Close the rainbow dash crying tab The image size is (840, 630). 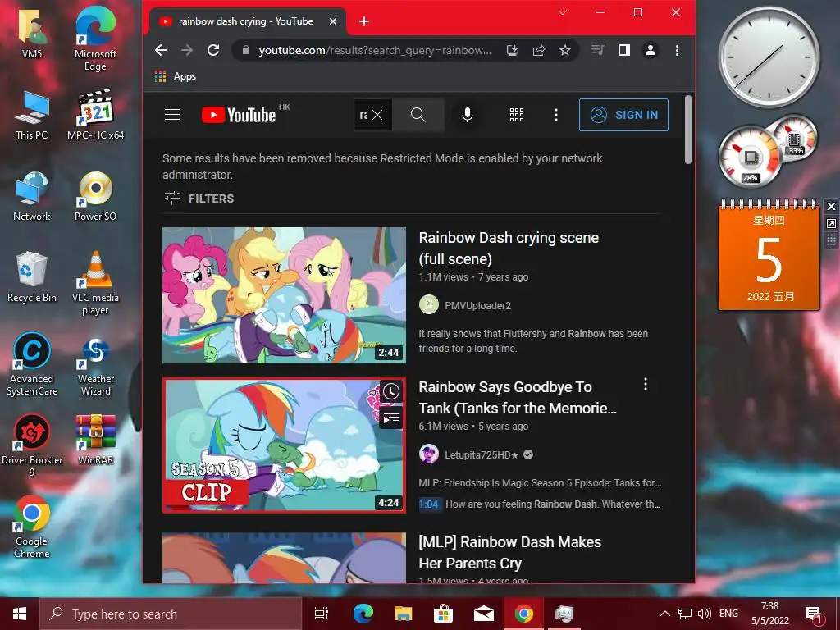click(x=333, y=21)
